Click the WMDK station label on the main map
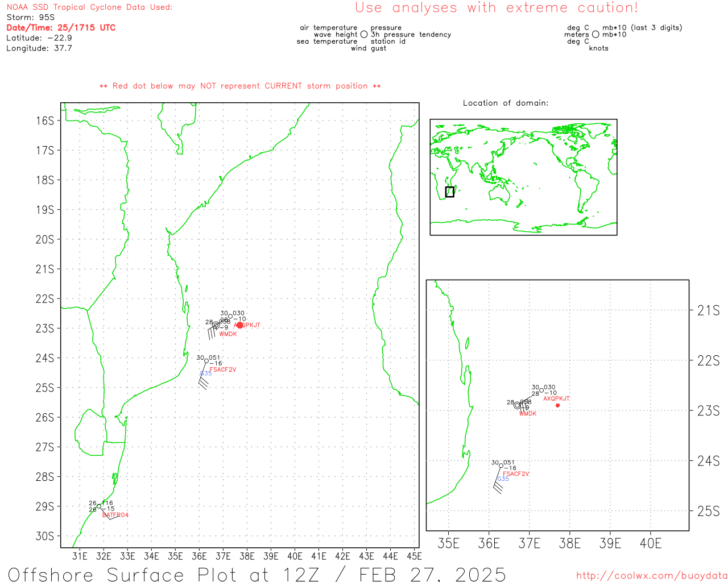This screenshot has width=728, height=582. [228, 334]
